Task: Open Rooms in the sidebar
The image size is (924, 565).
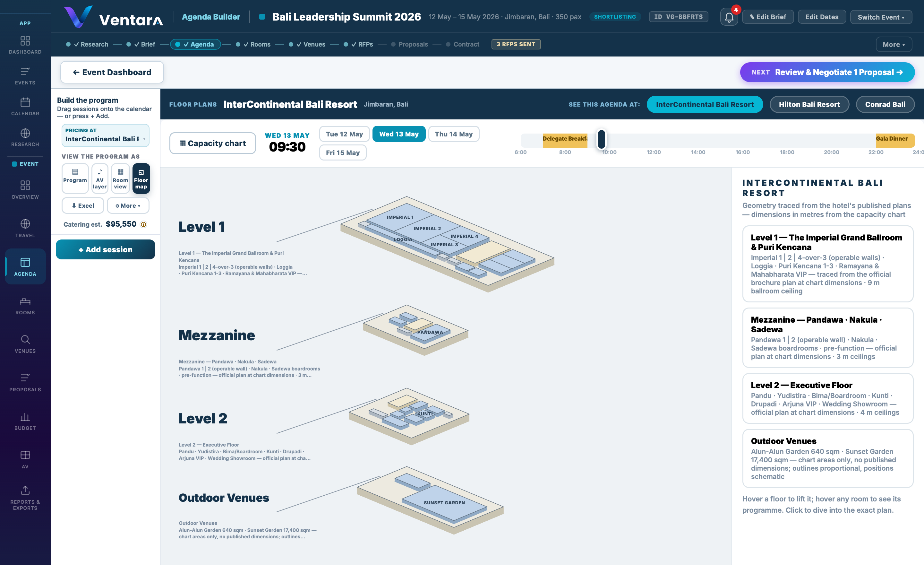Action: (x=25, y=306)
